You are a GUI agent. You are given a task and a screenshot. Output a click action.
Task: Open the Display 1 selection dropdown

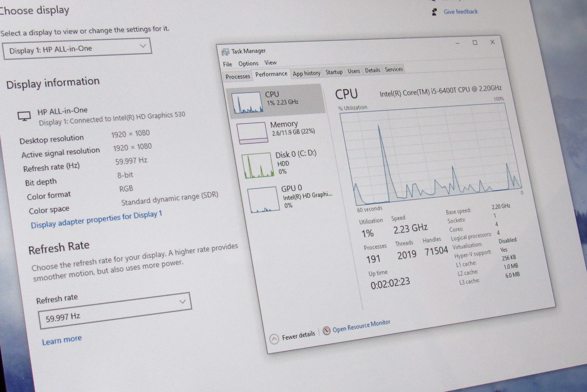pyautogui.click(x=77, y=49)
